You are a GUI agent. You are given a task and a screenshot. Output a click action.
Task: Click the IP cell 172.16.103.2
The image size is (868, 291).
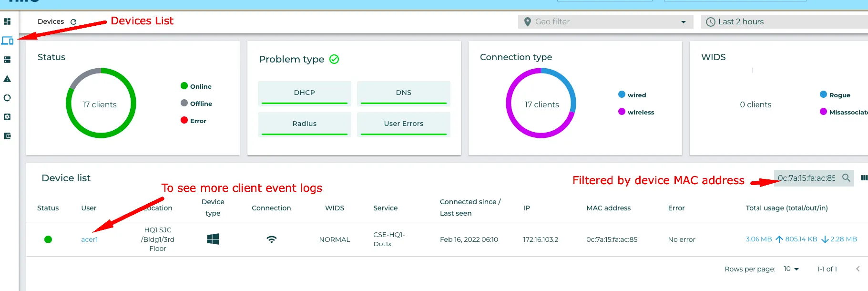pos(541,239)
